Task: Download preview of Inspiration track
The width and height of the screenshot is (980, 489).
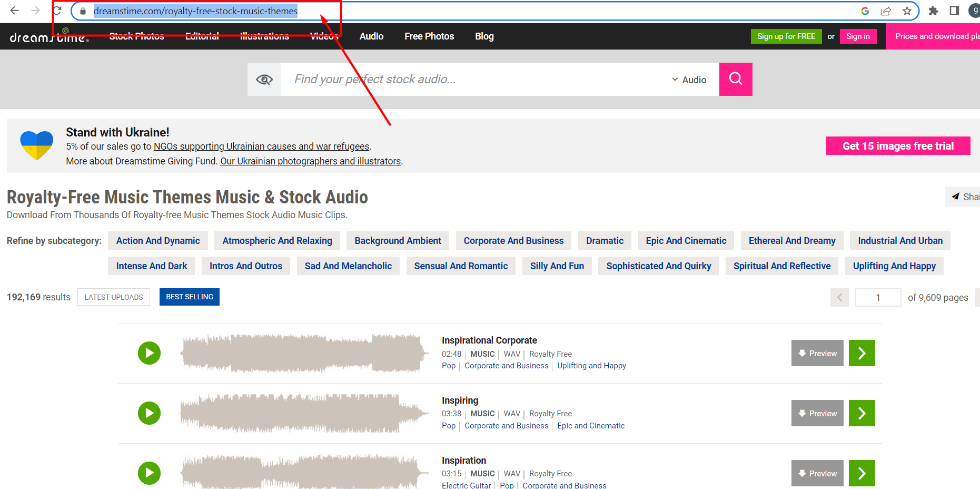Action: [817, 473]
